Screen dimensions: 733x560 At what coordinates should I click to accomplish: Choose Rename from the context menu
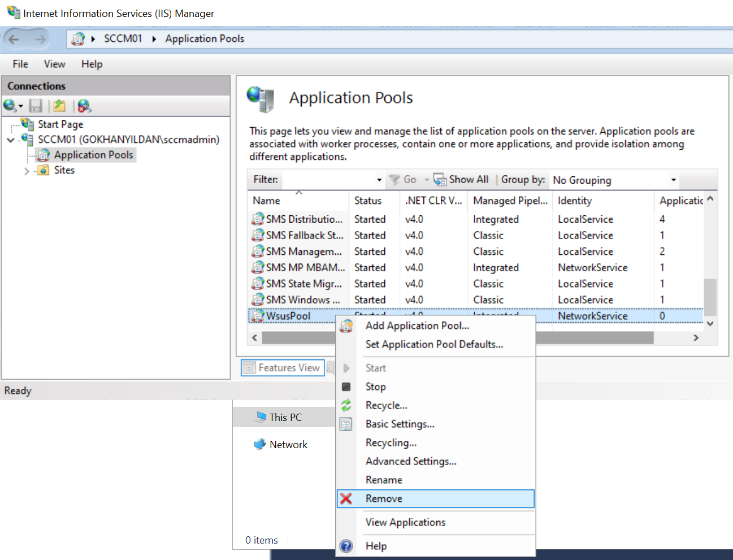click(x=436, y=480)
